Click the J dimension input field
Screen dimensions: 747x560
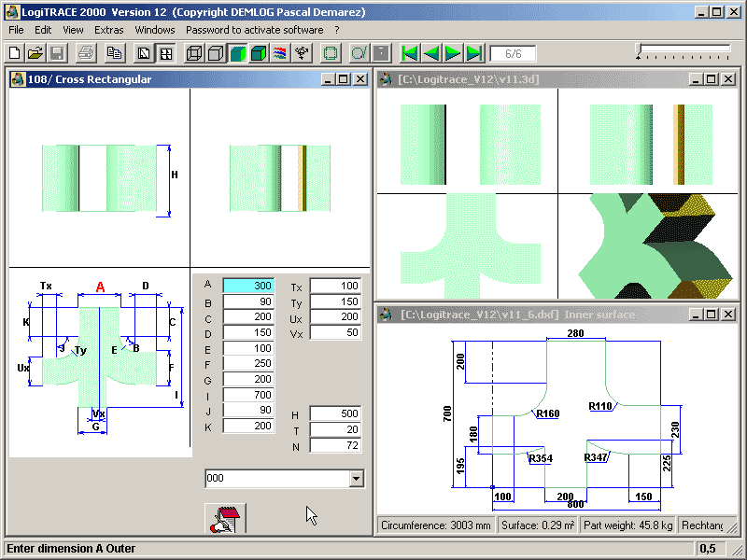(248, 411)
